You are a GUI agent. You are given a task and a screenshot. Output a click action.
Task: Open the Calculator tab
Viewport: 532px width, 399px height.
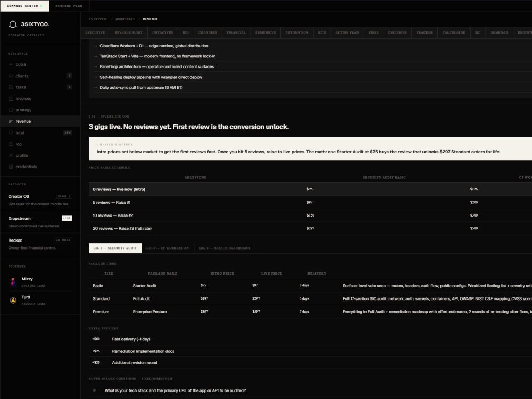(454, 32)
